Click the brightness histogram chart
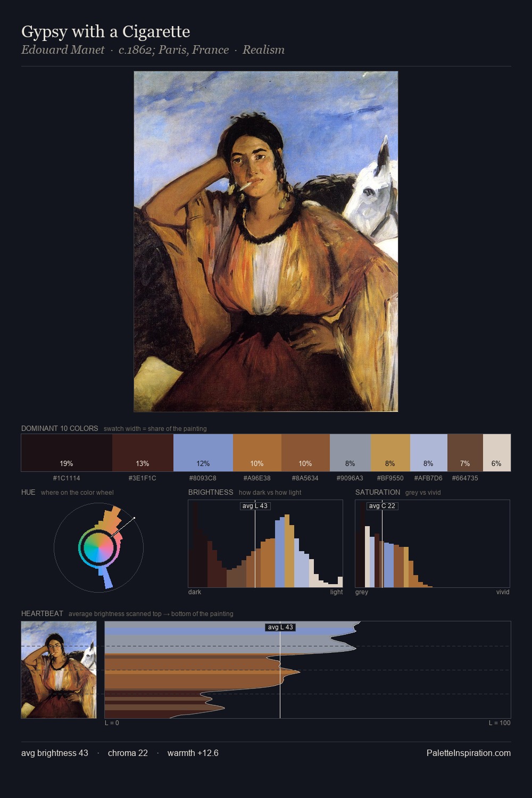 [x=265, y=544]
